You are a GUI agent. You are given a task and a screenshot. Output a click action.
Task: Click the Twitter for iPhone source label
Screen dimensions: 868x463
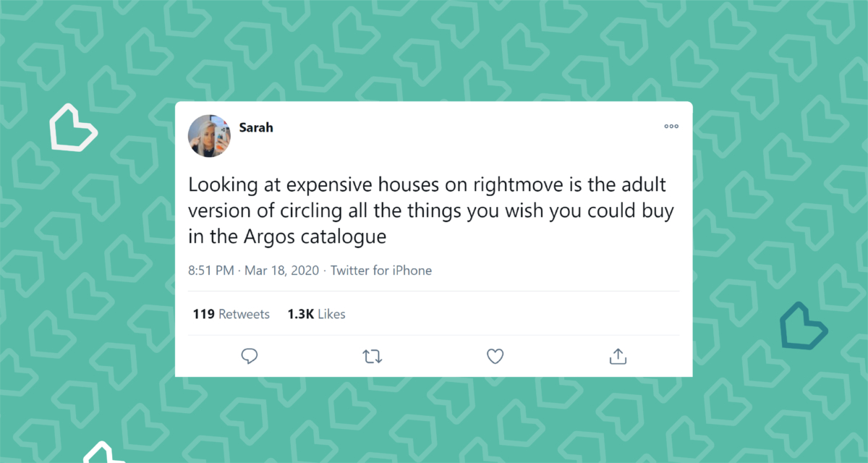pos(381,270)
